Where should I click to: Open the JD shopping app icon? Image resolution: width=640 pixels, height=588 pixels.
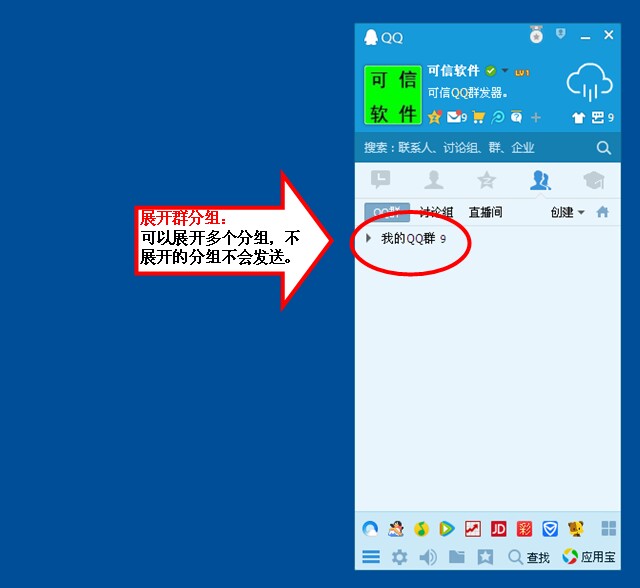tap(498, 529)
